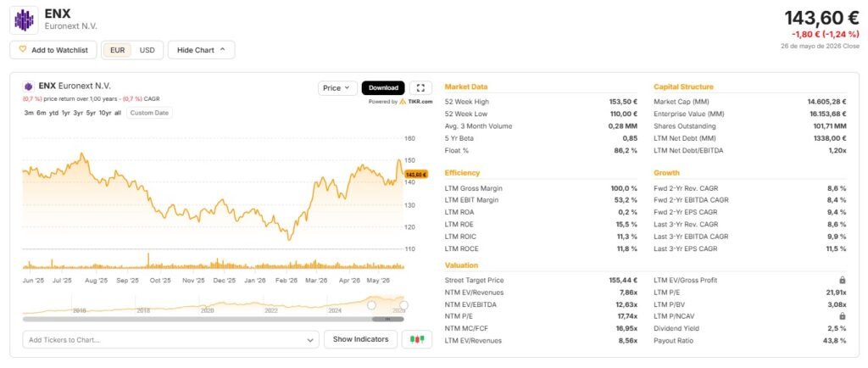Click the Payout Ratio value 43,8 %
868x368 pixels.
835,341
